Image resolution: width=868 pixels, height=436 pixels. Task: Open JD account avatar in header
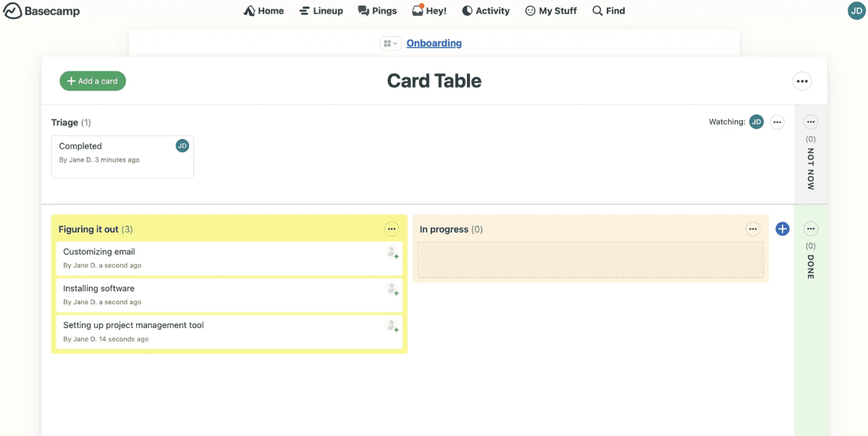tap(856, 11)
